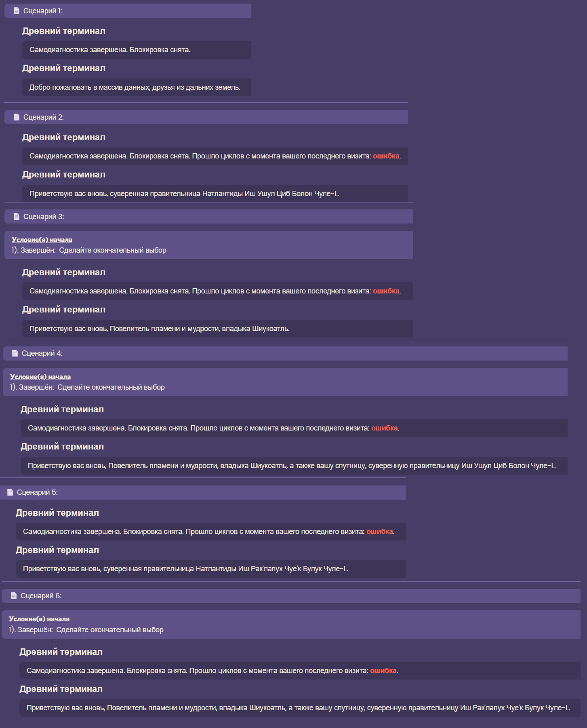Select greeting line mentioning Иш Рак'лапух in Сценарий 5

pyautogui.click(x=211, y=569)
